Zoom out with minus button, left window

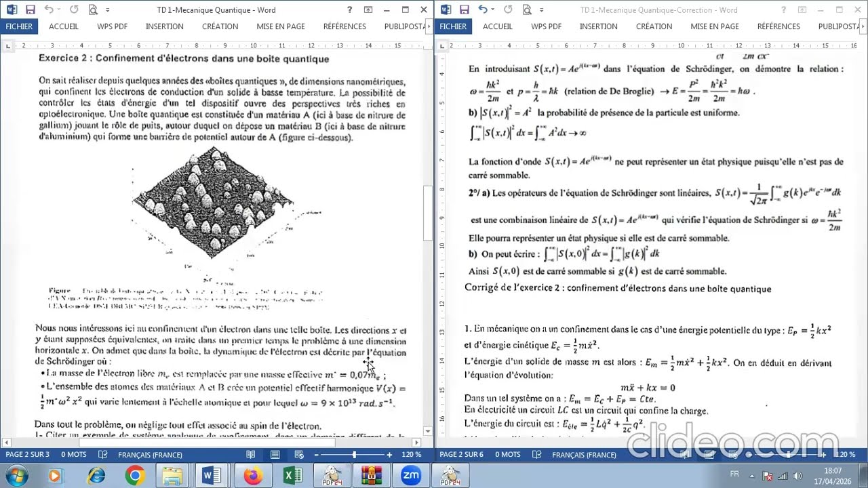point(317,455)
